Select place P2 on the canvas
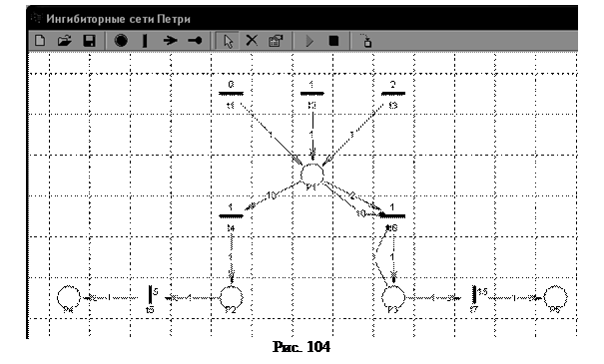 [232, 297]
